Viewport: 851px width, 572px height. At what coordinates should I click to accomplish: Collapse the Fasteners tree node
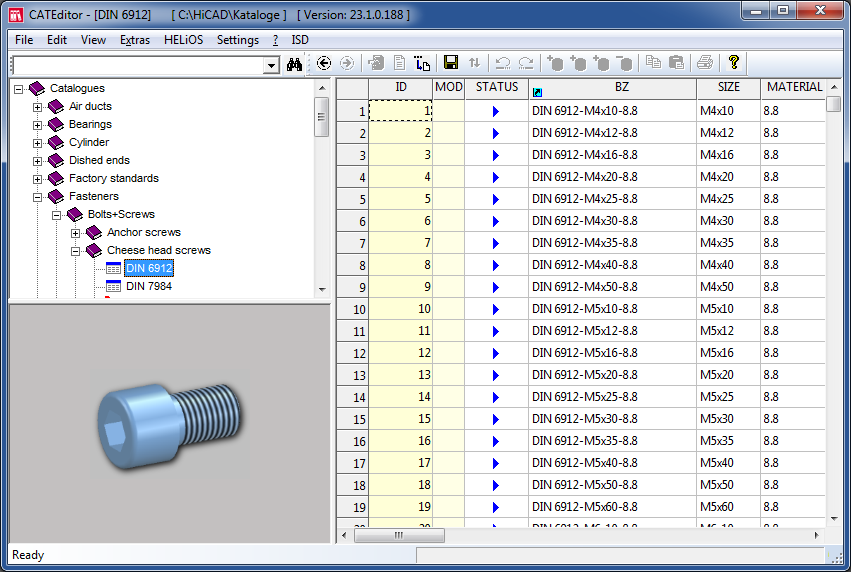[x=38, y=197]
